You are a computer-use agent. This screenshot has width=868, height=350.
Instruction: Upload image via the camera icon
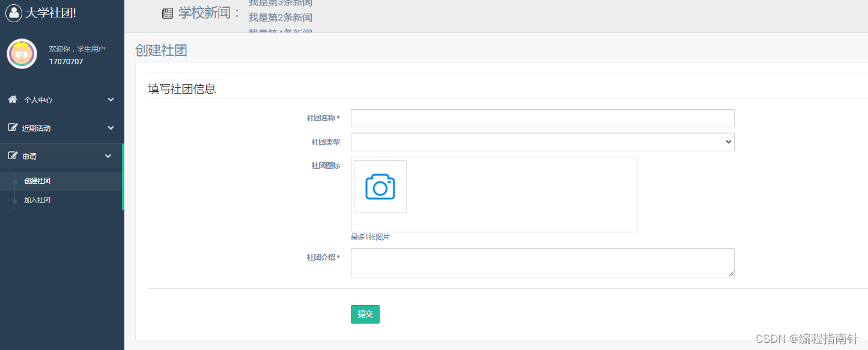[380, 187]
